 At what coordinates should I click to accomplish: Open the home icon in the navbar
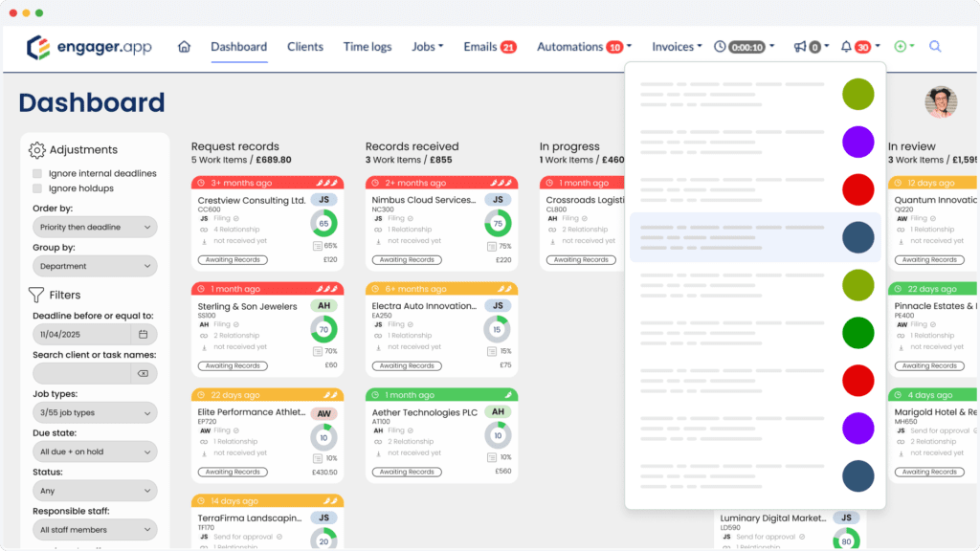click(x=184, y=46)
